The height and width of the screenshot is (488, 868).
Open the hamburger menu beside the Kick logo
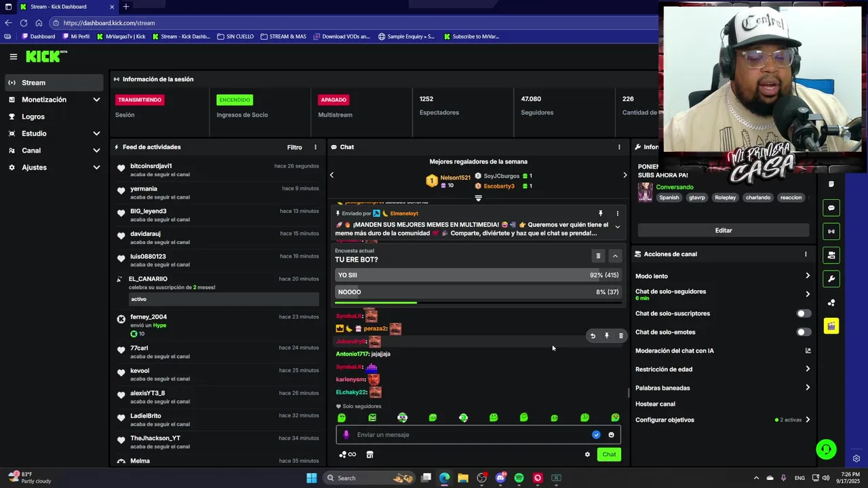pyautogui.click(x=13, y=57)
